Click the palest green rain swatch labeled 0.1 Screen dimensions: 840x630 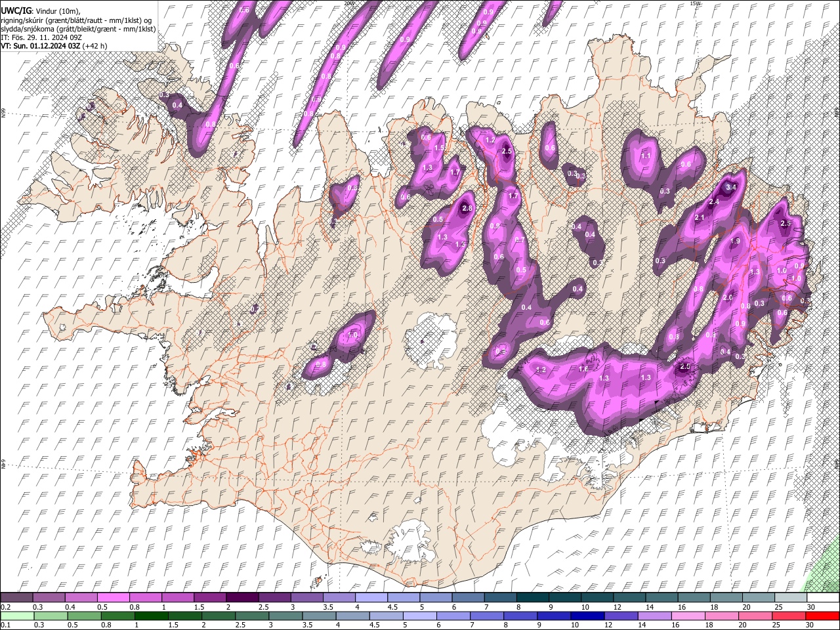[17, 616]
